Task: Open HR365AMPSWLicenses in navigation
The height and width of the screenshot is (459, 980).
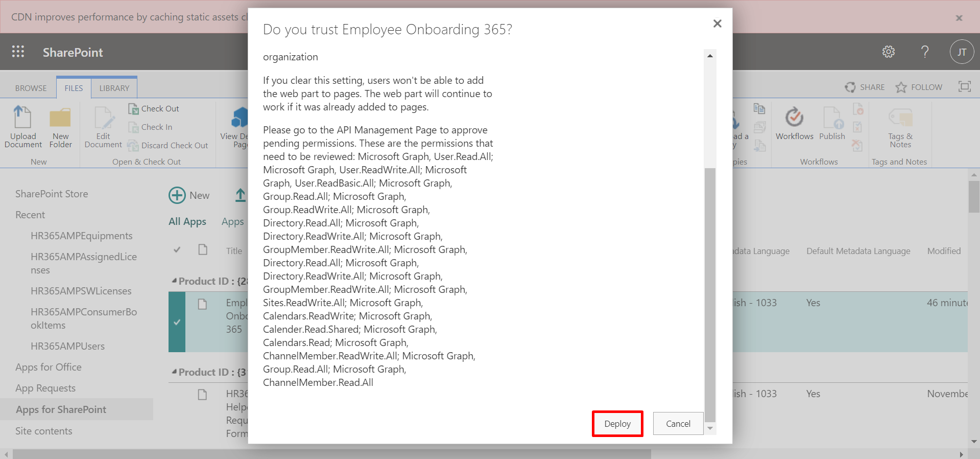Action: (81, 291)
